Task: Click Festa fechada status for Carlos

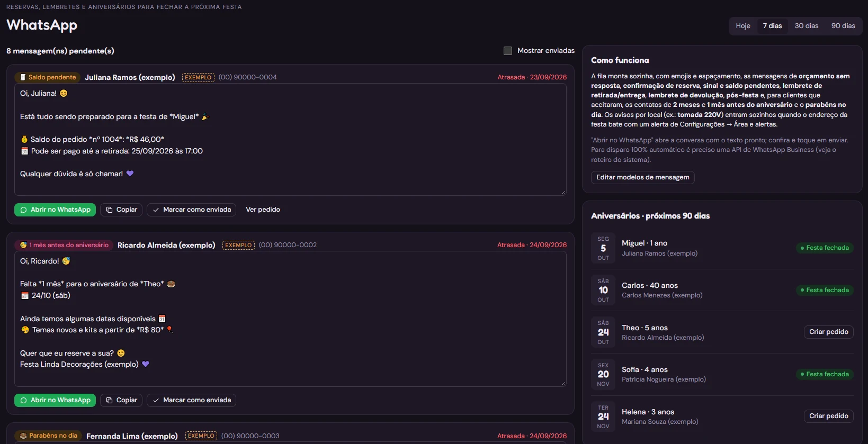Action: pos(825,290)
